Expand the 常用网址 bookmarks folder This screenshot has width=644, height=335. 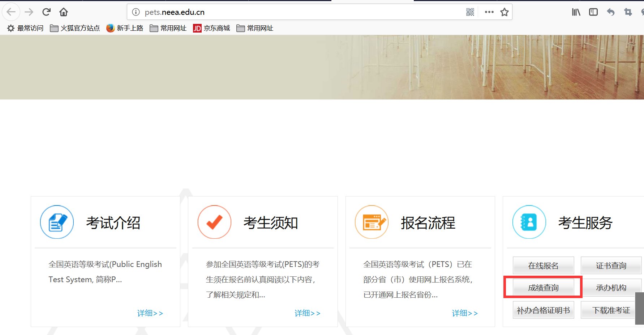point(169,28)
